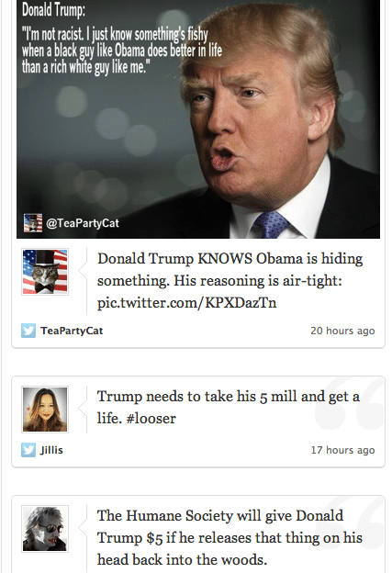This screenshot has height=573, width=392.
Task: Select the Humane Society tweet text
Action: point(230,537)
